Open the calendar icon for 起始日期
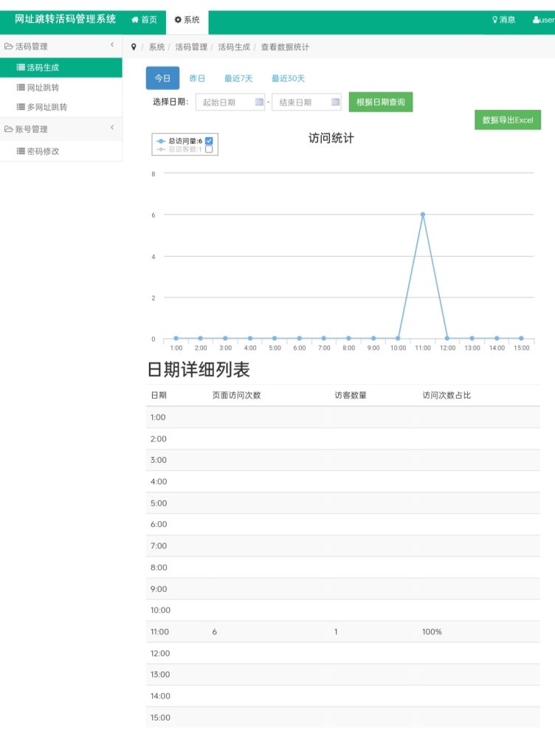The height and width of the screenshot is (756, 555). [x=259, y=103]
